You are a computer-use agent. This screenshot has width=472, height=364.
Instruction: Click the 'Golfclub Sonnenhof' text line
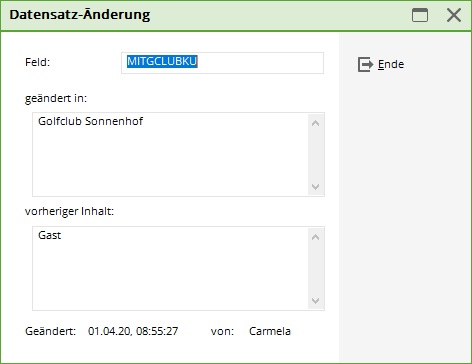coord(90,121)
